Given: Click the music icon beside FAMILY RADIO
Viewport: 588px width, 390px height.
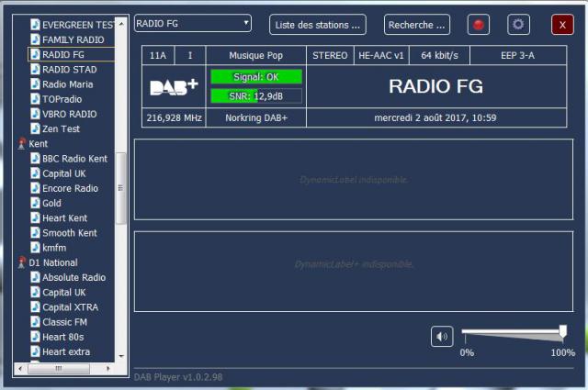Looking at the screenshot, I should (35, 39).
